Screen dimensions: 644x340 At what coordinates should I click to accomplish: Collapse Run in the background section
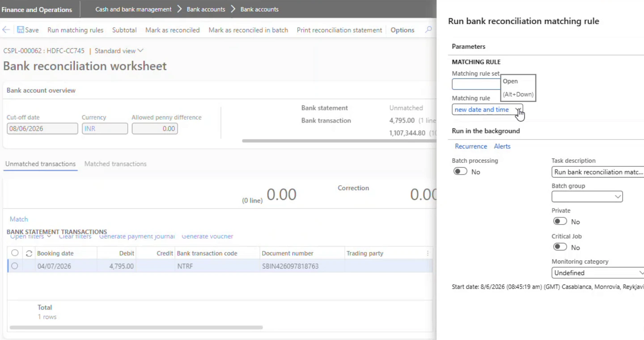(486, 131)
